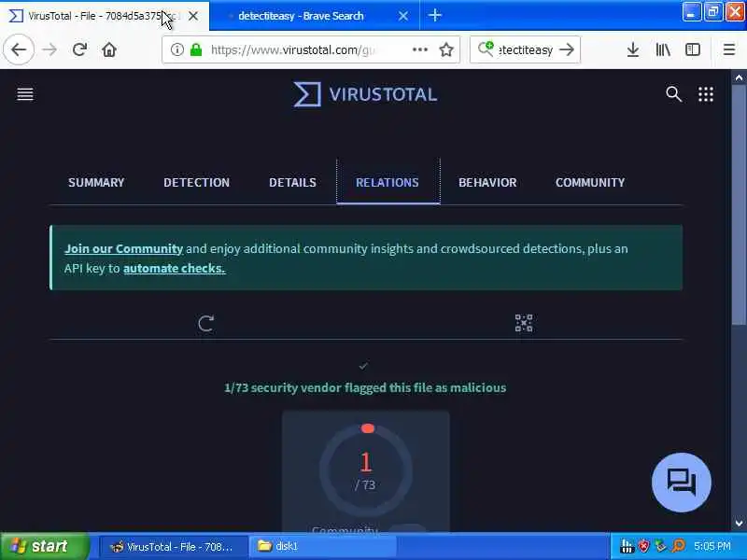Close the VirusTotal tab
The width and height of the screenshot is (747, 560).
193,16
